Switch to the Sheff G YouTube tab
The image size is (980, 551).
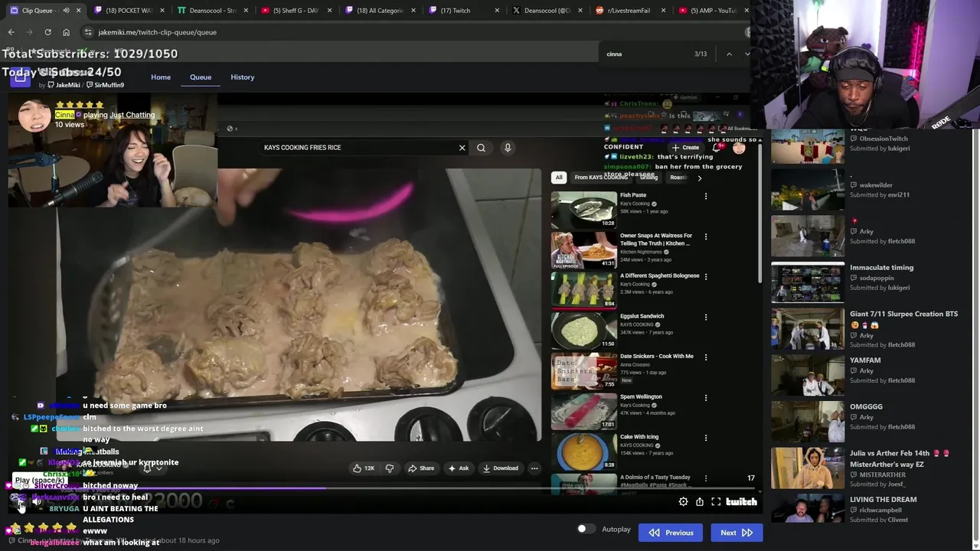pyautogui.click(x=297, y=11)
